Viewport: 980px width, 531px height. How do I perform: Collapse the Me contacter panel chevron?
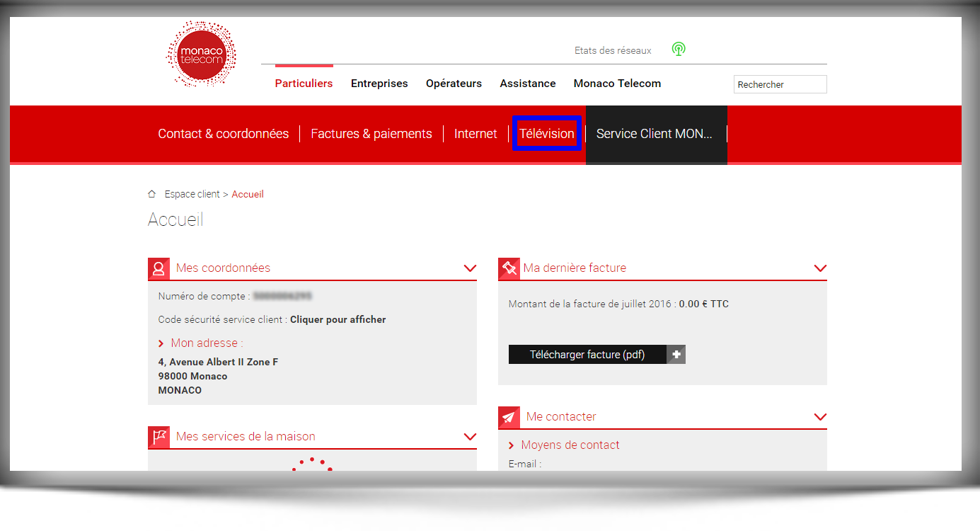[x=820, y=417]
